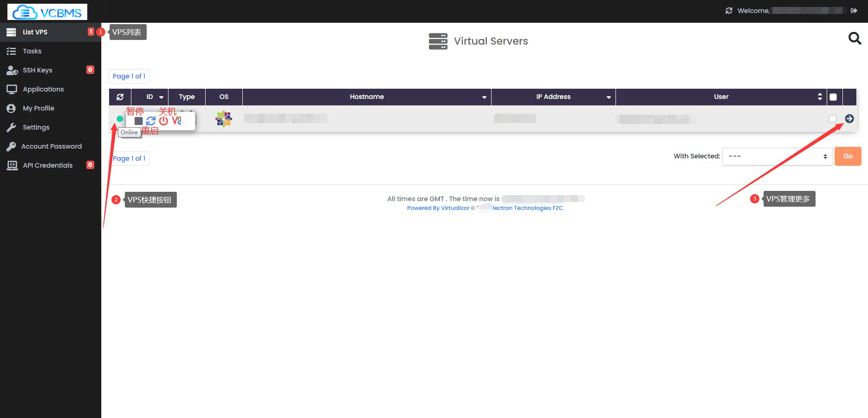Click the blurred hostname cell
This screenshot has width=868, height=418.
285,118
